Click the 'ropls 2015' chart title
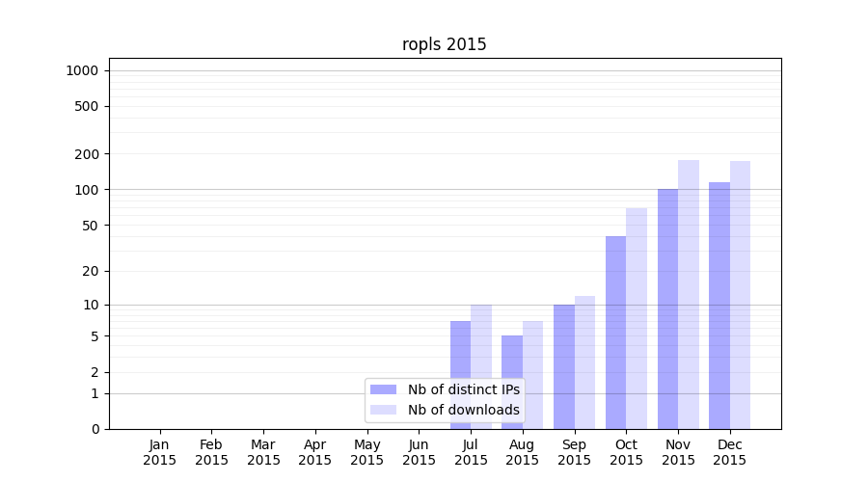Screen dimensions: 868x482 pyautogui.click(x=445, y=44)
